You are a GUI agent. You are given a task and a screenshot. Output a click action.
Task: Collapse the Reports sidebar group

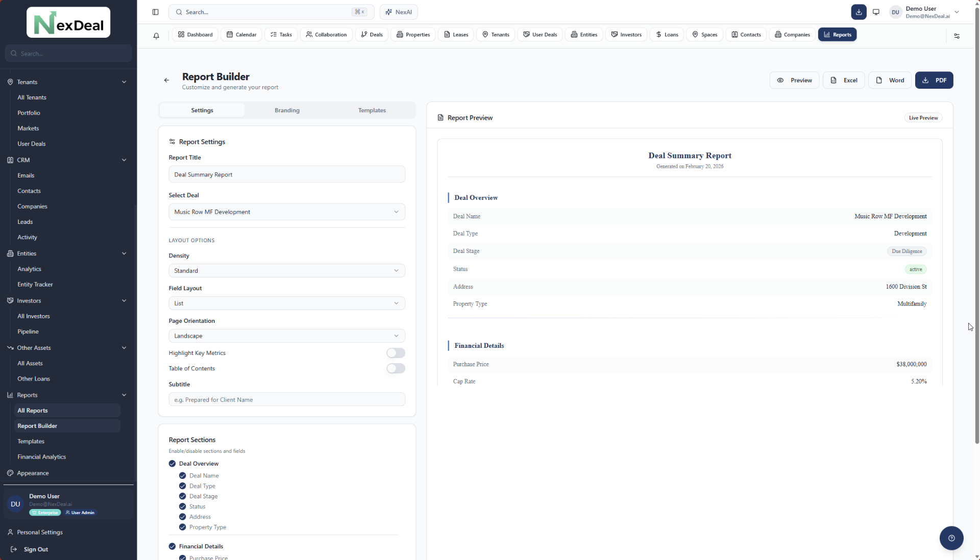[124, 395]
